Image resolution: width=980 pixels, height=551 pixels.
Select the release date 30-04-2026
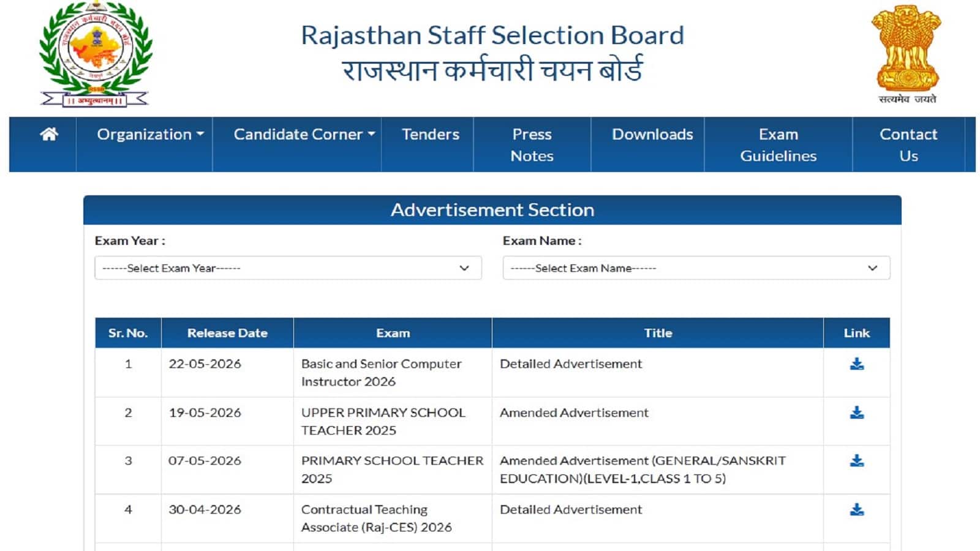click(x=205, y=509)
